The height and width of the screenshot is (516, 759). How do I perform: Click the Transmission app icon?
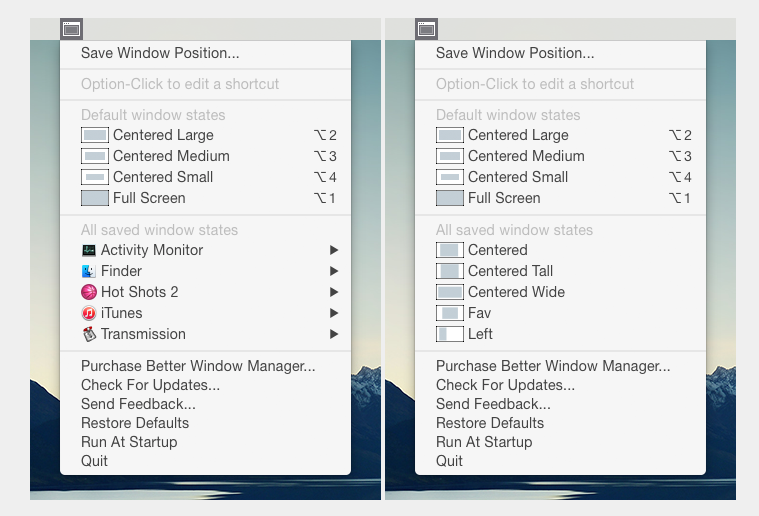click(89, 334)
